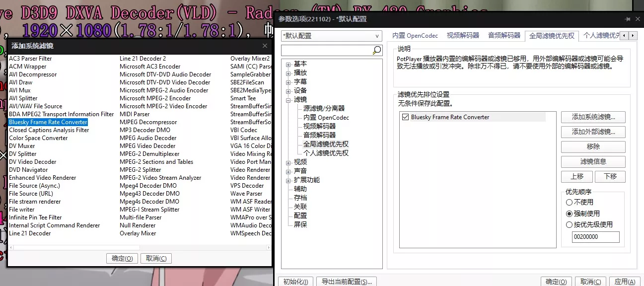Expand the 基本 tree node

(x=288, y=64)
